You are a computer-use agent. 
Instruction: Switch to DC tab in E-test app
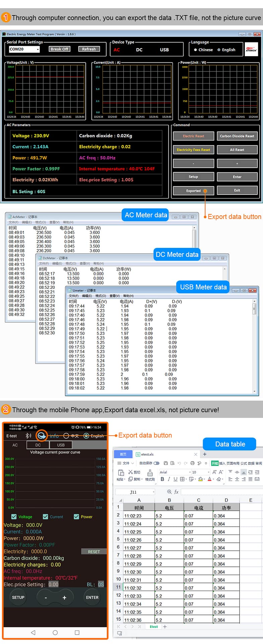pos(38,445)
